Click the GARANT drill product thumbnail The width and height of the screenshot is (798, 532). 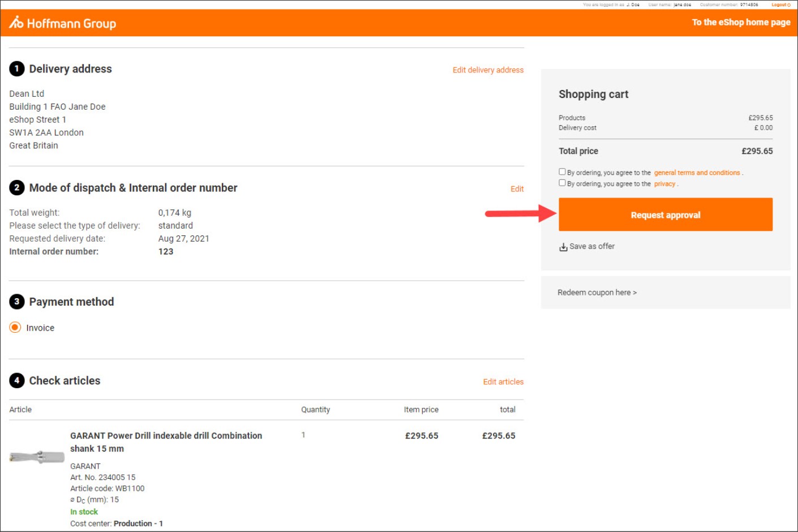point(37,457)
